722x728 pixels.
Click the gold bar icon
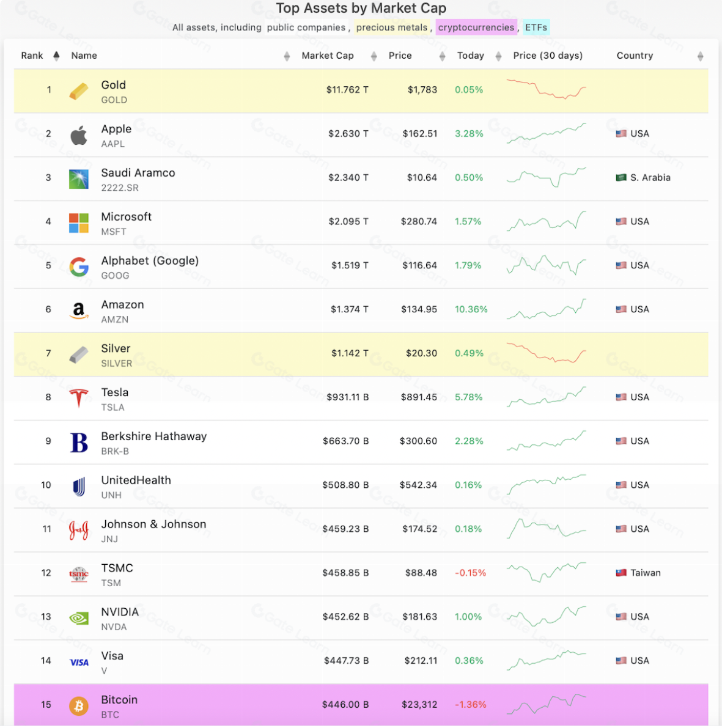tap(79, 91)
